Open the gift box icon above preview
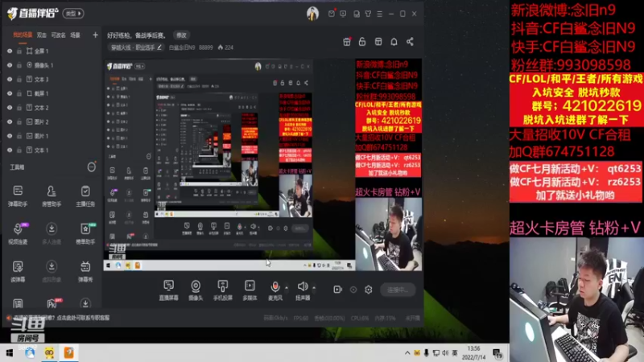This screenshot has height=362, width=644. pos(347,42)
